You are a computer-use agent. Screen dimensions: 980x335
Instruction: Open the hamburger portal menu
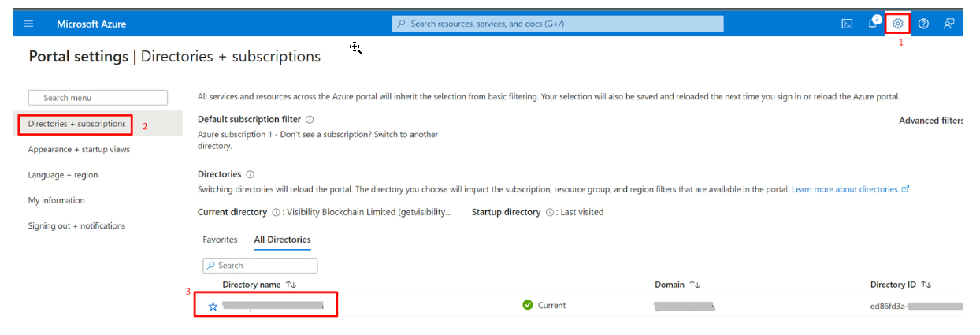(x=29, y=24)
